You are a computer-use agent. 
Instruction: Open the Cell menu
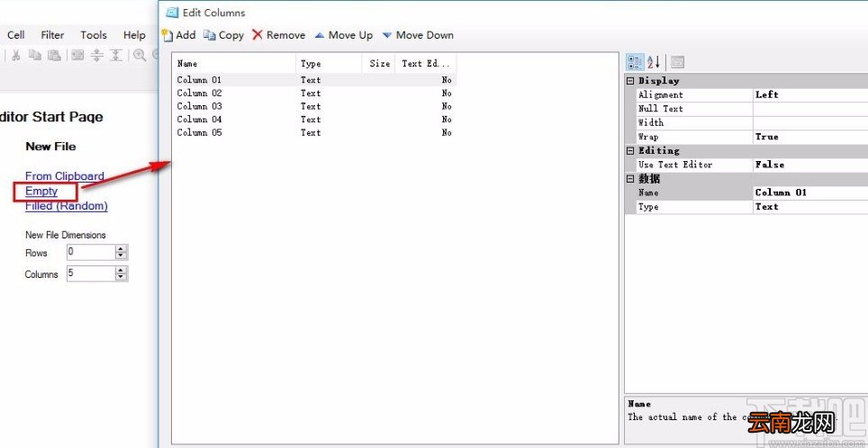[15, 35]
